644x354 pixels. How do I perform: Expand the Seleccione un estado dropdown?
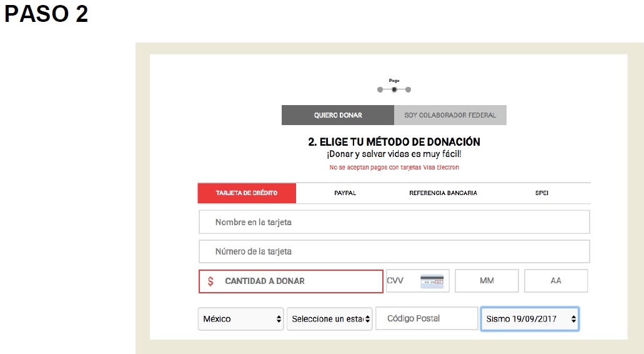click(x=330, y=319)
